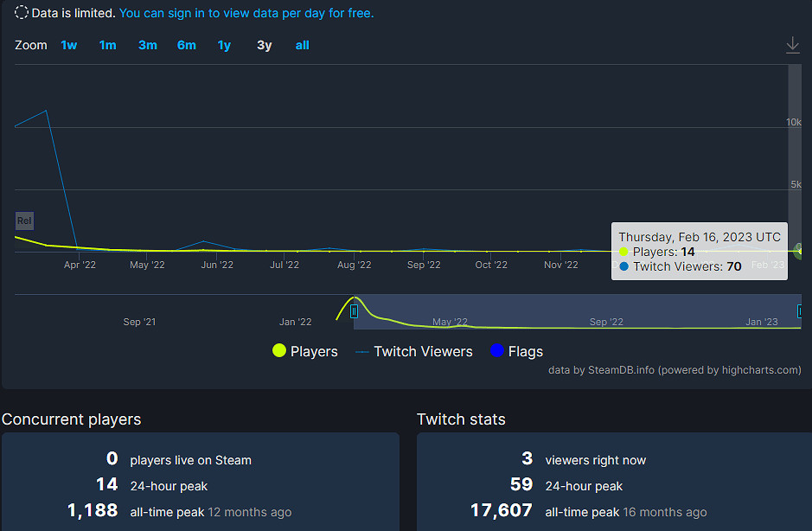The width and height of the screenshot is (812, 531).
Task: Click the Twitch viewers peak point on chart
Action: (x=46, y=111)
